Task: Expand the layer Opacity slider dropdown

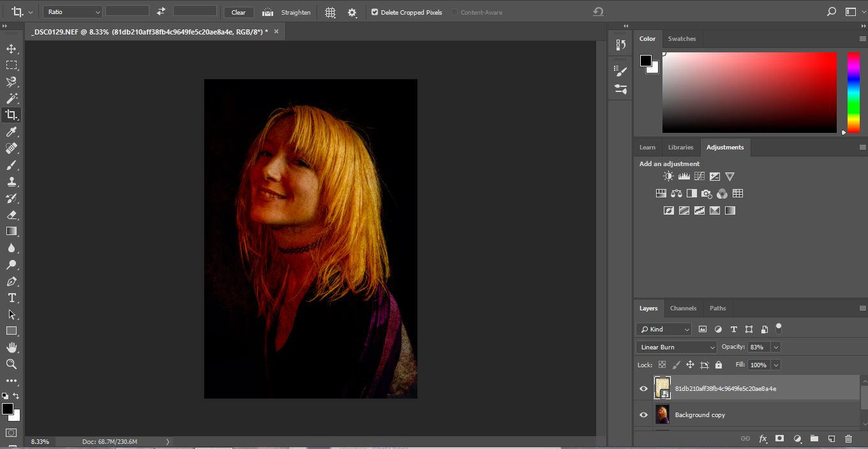Action: [776, 347]
